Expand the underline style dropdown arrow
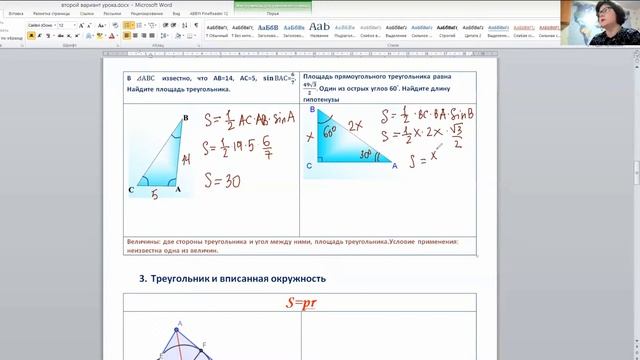 (x=53, y=36)
